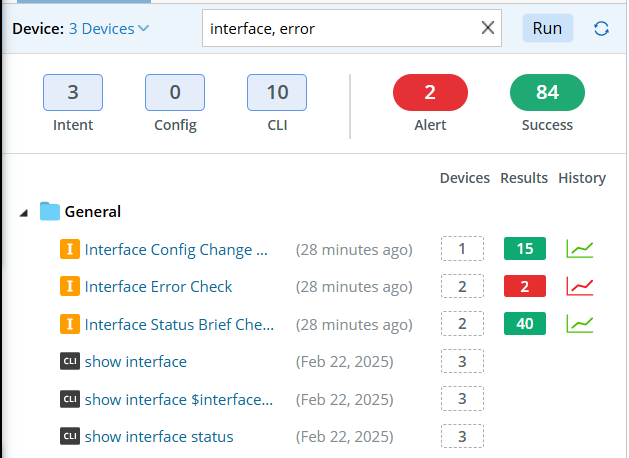Filter by Config count box

[x=175, y=93]
